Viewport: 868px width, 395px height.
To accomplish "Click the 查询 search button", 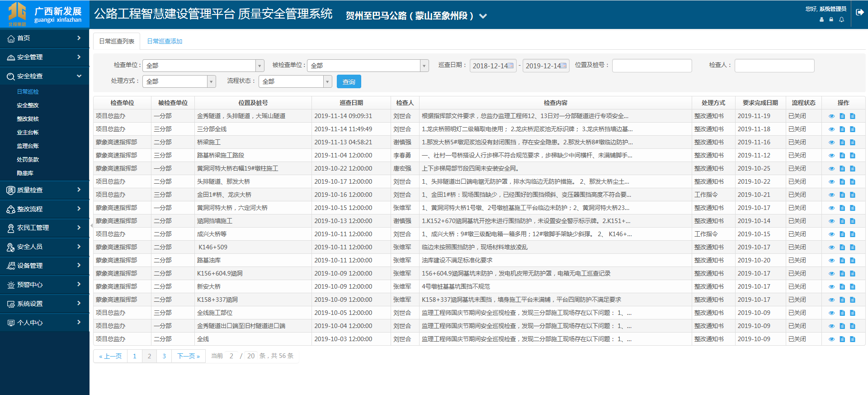I will 349,81.
